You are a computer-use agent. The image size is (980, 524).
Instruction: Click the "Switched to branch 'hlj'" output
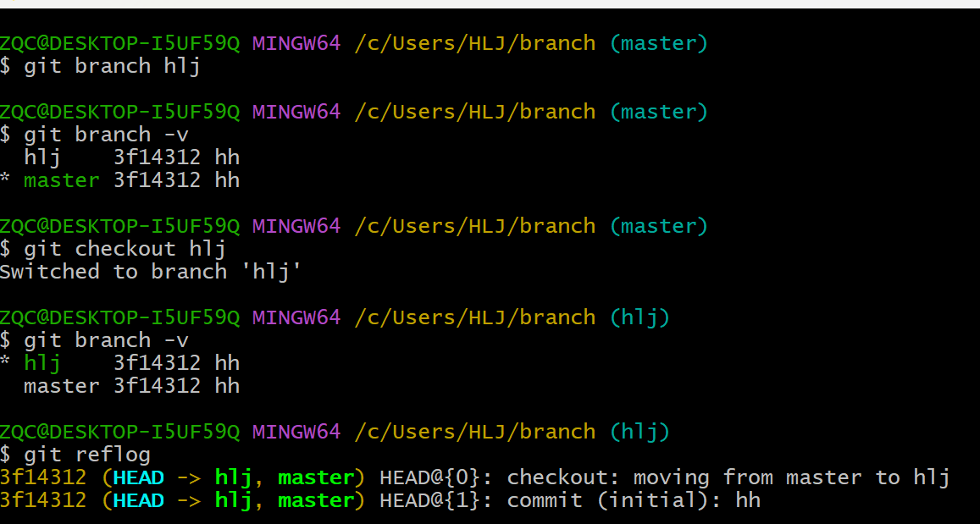click(151, 272)
